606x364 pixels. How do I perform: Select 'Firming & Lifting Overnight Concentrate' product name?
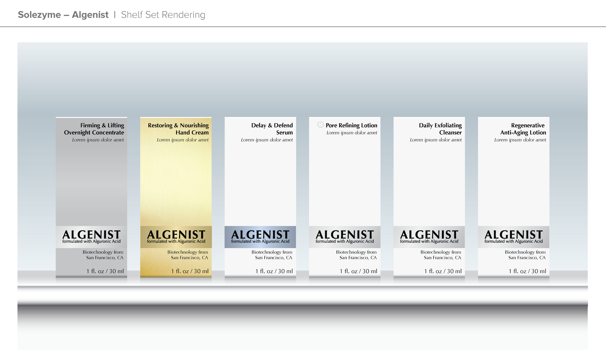tap(94, 129)
